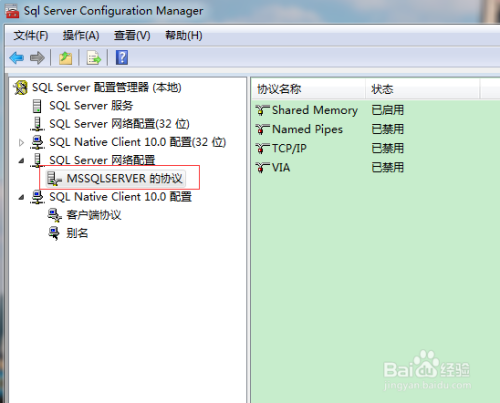Viewport: 500px width, 403px height.
Task: Click the 客户端协议 node icon
Action: coord(54,215)
